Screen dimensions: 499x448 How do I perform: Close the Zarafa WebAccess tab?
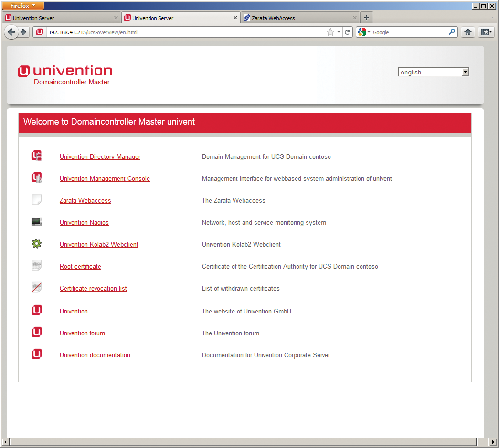(355, 18)
